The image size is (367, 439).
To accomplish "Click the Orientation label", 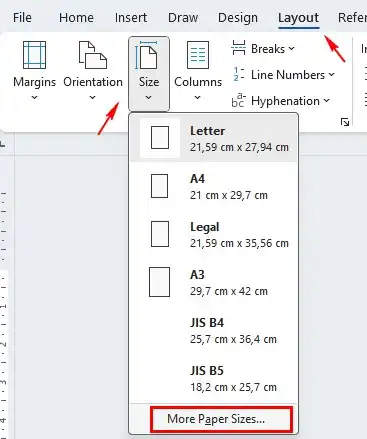I will pos(93,82).
